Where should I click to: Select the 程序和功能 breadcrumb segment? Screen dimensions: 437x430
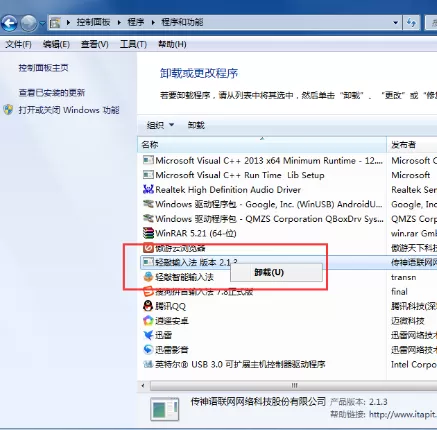(x=182, y=22)
